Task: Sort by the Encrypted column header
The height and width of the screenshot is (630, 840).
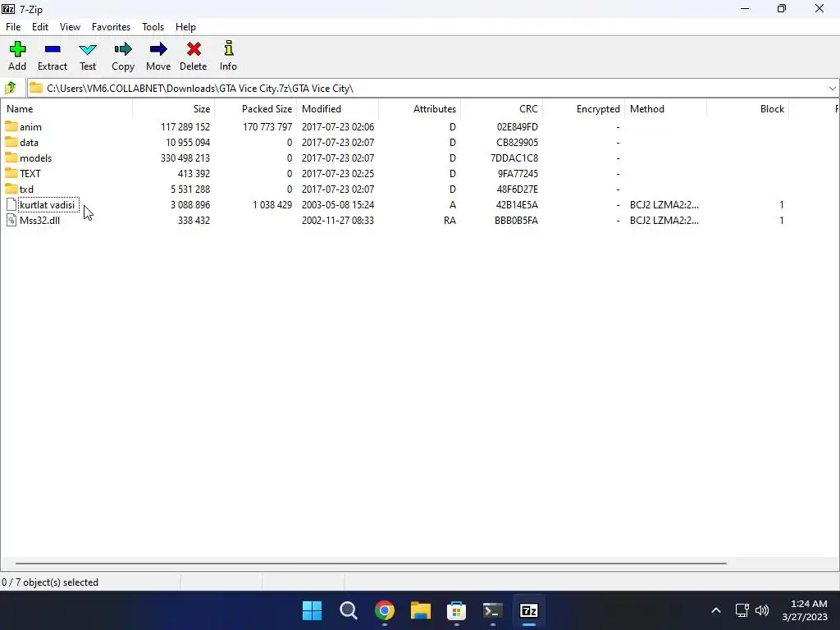Action: click(583, 109)
